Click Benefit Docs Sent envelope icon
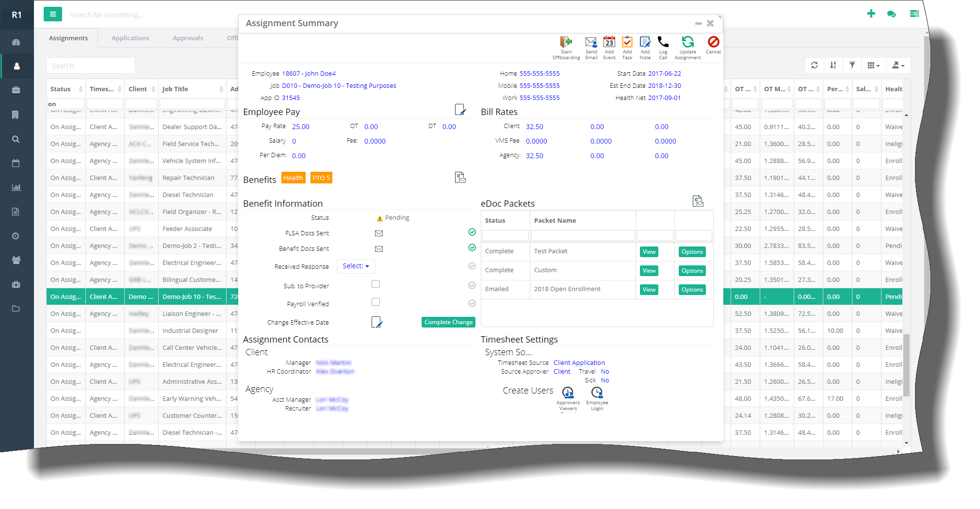The height and width of the screenshot is (509, 980). point(379,249)
